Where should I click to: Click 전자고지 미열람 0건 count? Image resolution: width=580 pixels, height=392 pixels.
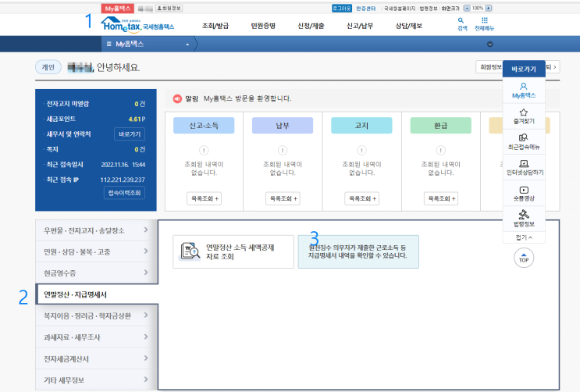[140, 104]
